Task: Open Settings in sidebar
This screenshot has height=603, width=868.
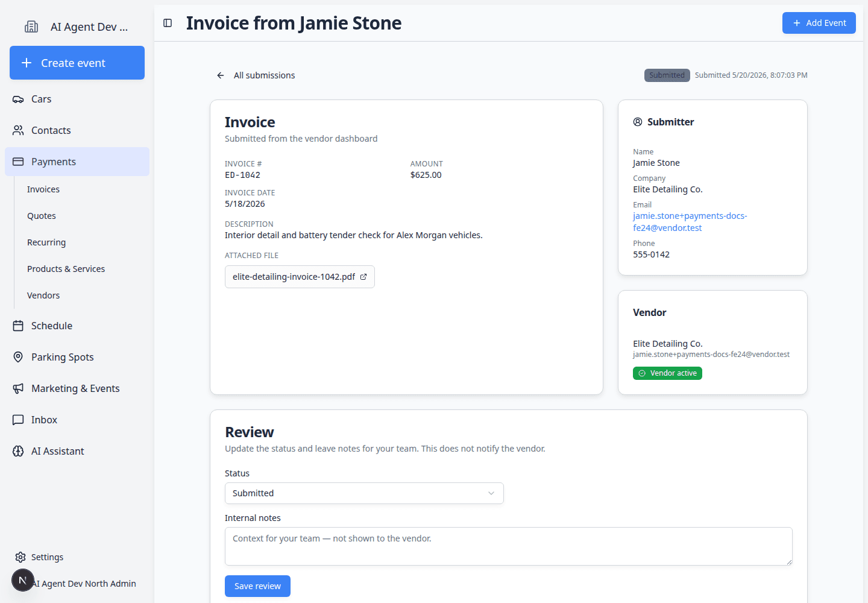Action: pyautogui.click(x=77, y=557)
